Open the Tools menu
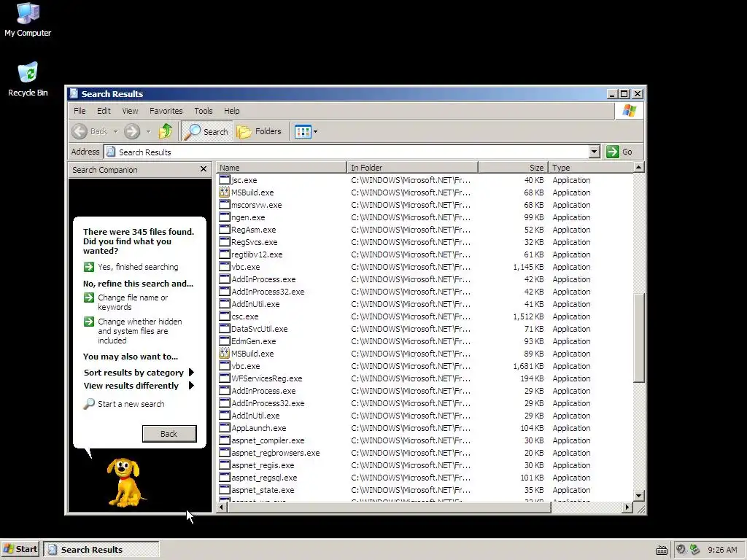Viewport: 747px width, 560px height. (x=204, y=111)
